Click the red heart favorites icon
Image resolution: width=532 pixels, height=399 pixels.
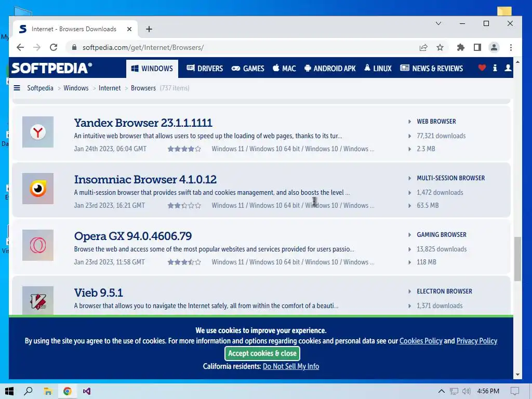click(x=482, y=68)
